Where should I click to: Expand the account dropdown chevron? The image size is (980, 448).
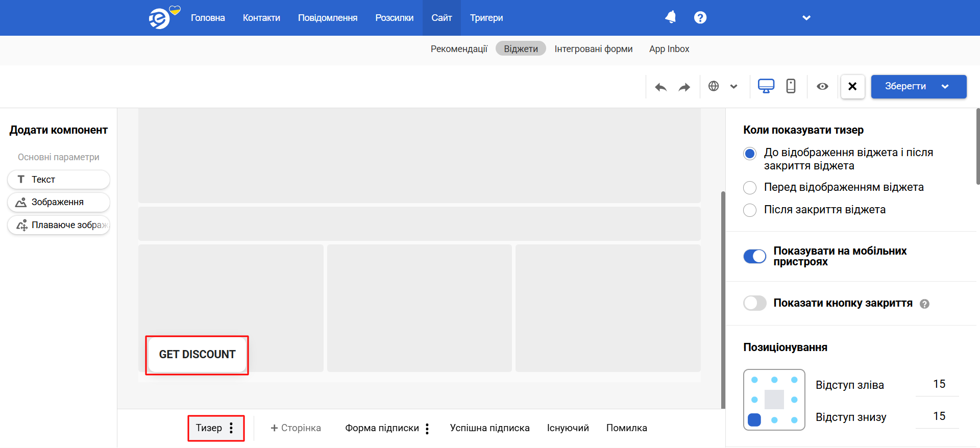pos(806,18)
